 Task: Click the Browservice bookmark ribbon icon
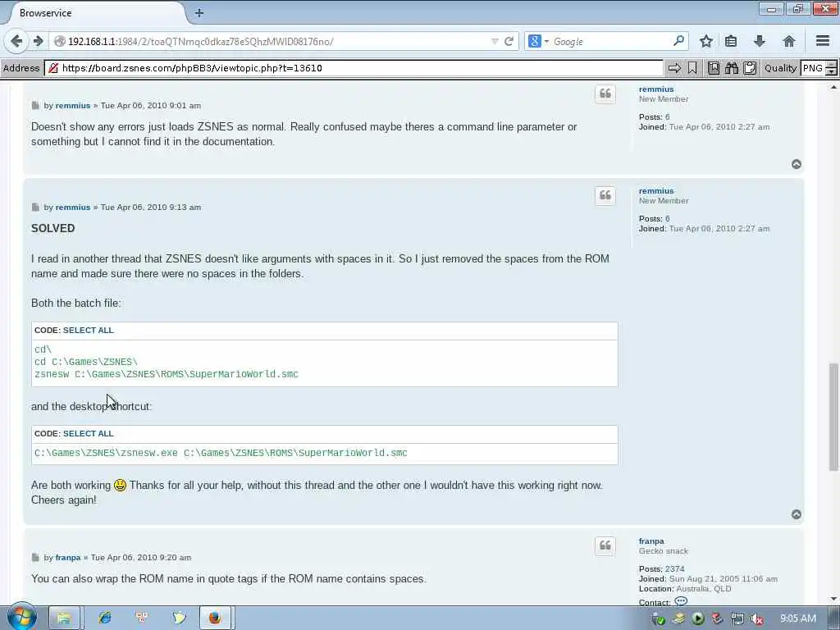click(692, 68)
